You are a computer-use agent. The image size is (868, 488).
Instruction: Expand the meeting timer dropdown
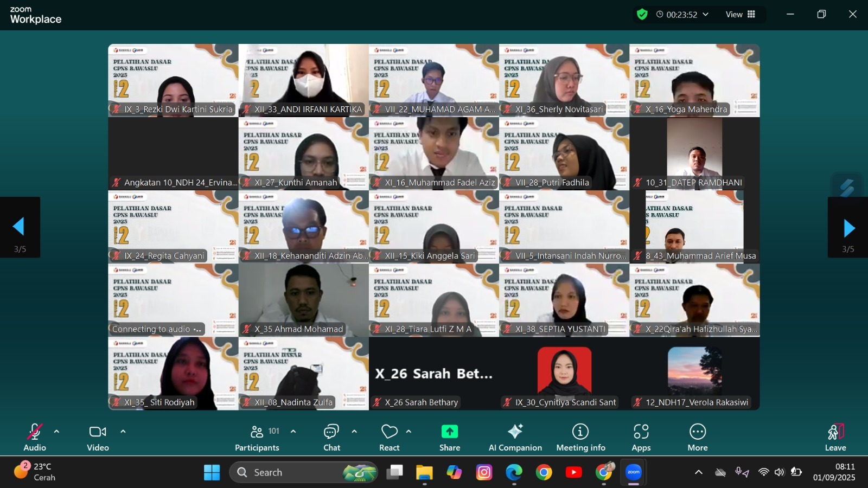click(705, 15)
